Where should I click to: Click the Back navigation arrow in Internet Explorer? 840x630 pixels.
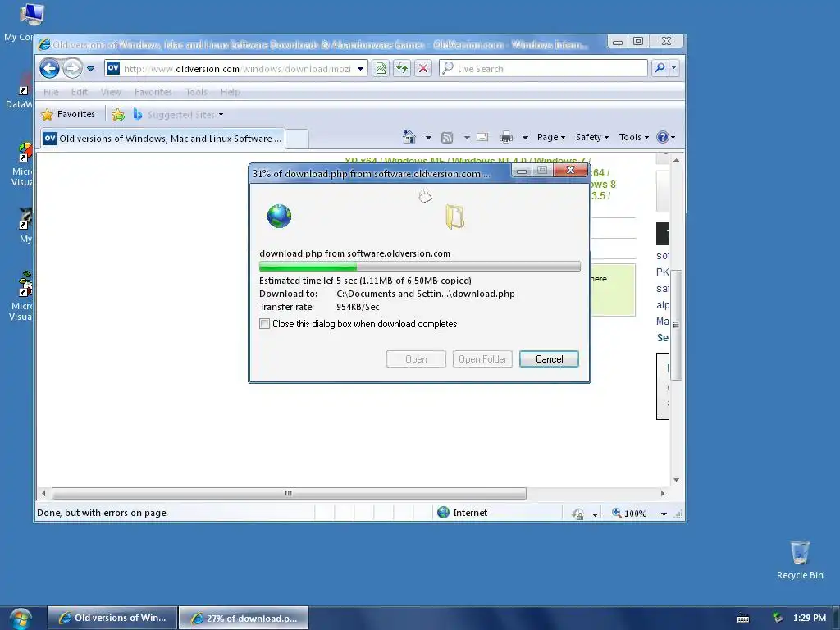(x=50, y=69)
